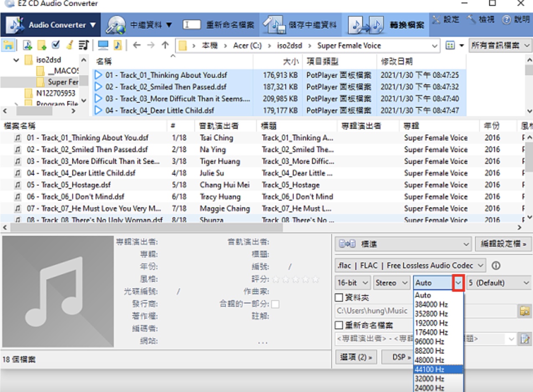533x392 pixels.
Task: Open the 所有音訊檔案 file filter dropdown
Action: click(500, 45)
